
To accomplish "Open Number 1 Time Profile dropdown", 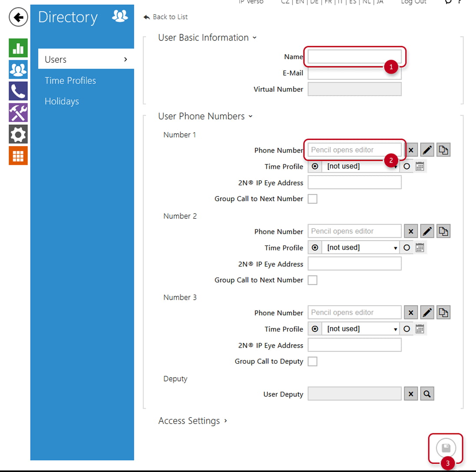I will pos(361,166).
